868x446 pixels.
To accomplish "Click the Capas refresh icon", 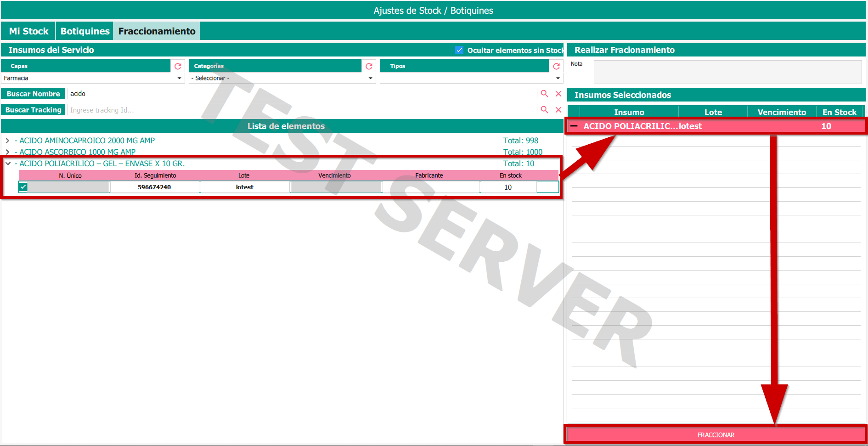I will point(178,66).
